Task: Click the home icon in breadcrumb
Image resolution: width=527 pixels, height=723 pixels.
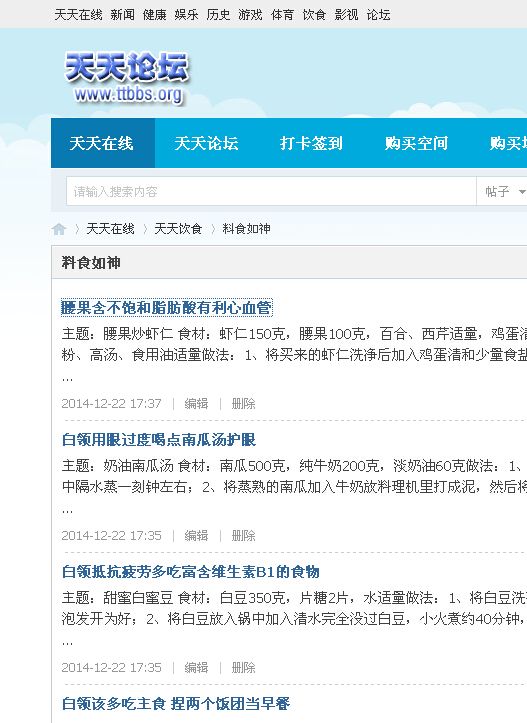Action: click(59, 229)
